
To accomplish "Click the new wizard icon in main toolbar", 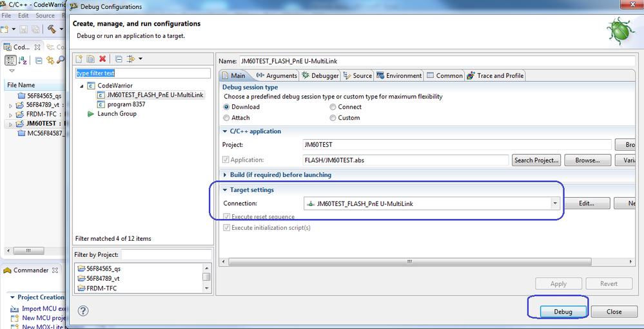I will coord(5,29).
